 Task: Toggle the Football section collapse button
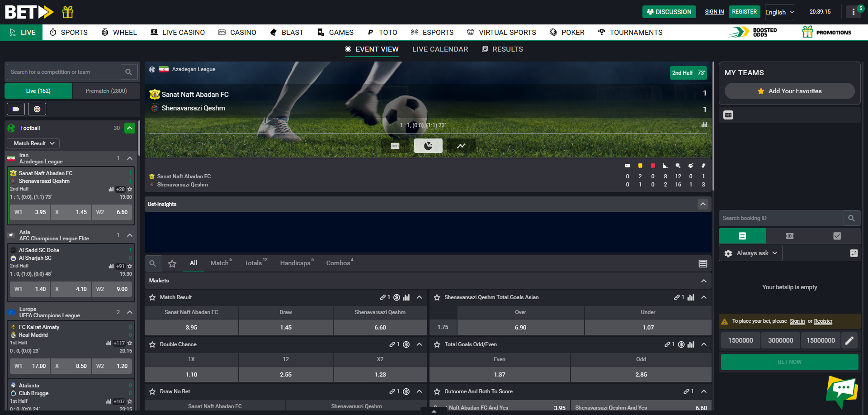tap(130, 128)
